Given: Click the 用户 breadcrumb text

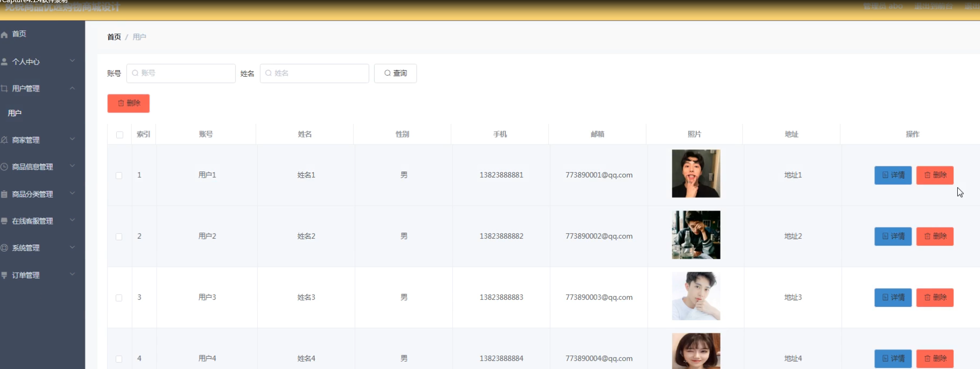Looking at the screenshot, I should [x=139, y=37].
